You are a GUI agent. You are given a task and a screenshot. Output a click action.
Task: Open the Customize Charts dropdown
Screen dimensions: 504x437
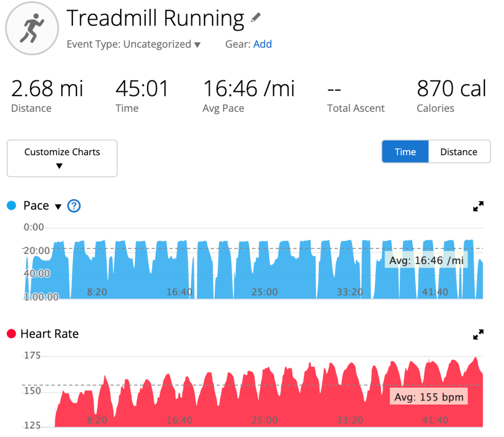point(62,158)
